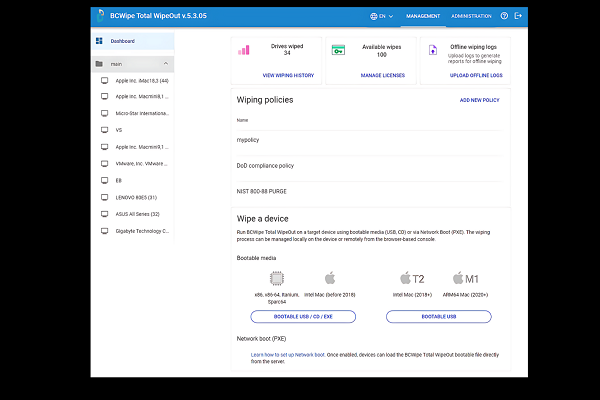This screenshot has width=600, height=400.
Task: Click the x86 processor chip icon
Action: point(276,277)
